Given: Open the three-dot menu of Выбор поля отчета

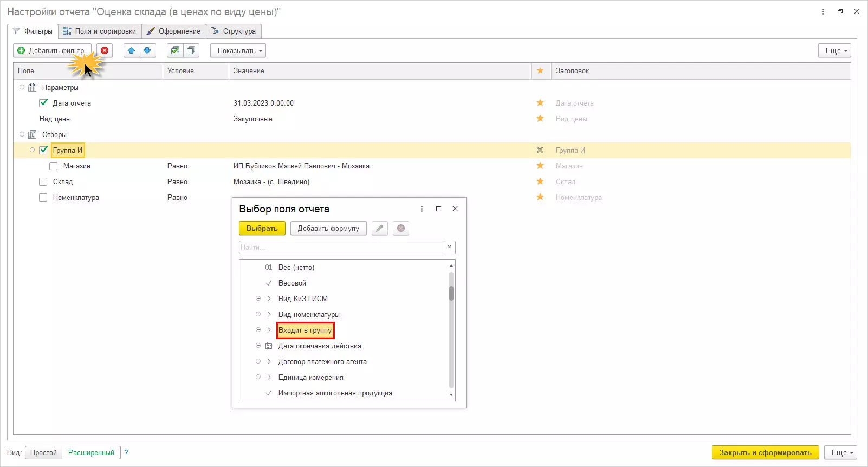Looking at the screenshot, I should click(x=422, y=209).
